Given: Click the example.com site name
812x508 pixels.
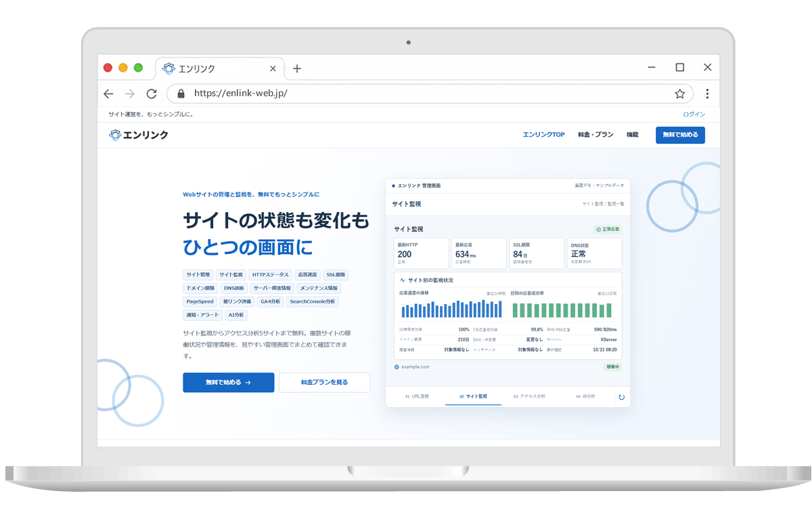Looking at the screenshot, I should 415,366.
